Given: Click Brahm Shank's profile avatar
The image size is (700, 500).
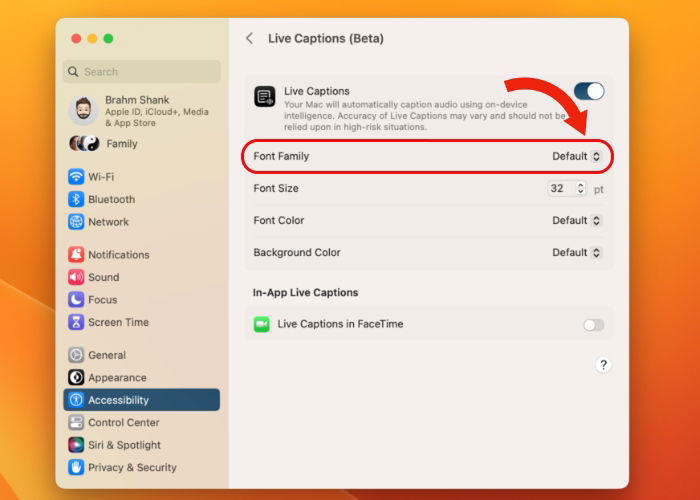Looking at the screenshot, I should coord(83,110).
